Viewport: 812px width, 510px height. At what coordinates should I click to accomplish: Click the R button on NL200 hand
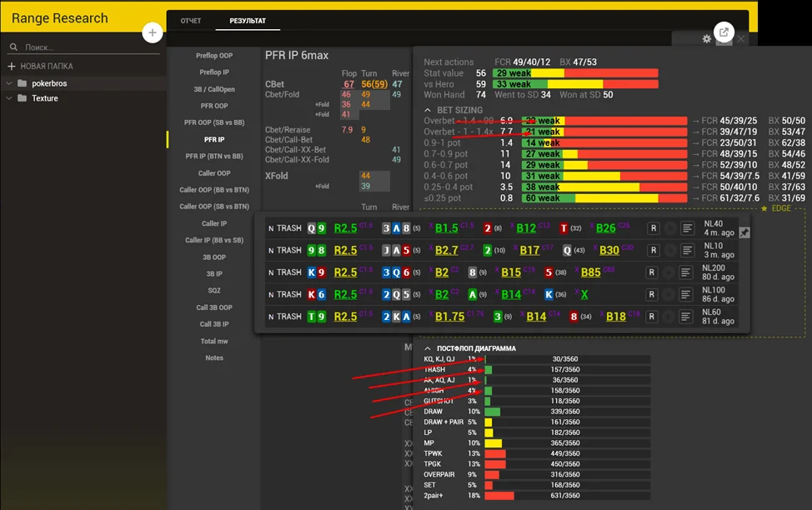click(x=654, y=272)
